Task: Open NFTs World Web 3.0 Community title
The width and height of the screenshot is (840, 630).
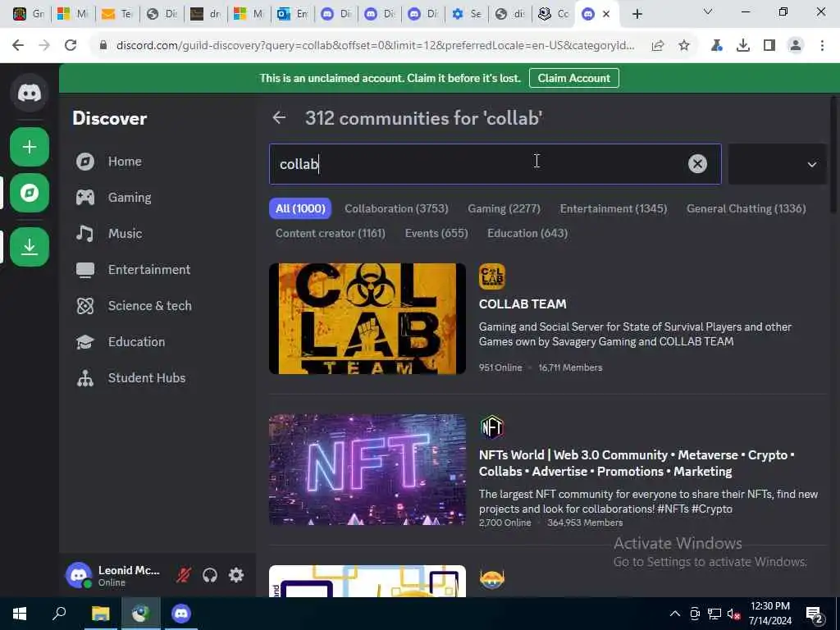Action: 637,463
